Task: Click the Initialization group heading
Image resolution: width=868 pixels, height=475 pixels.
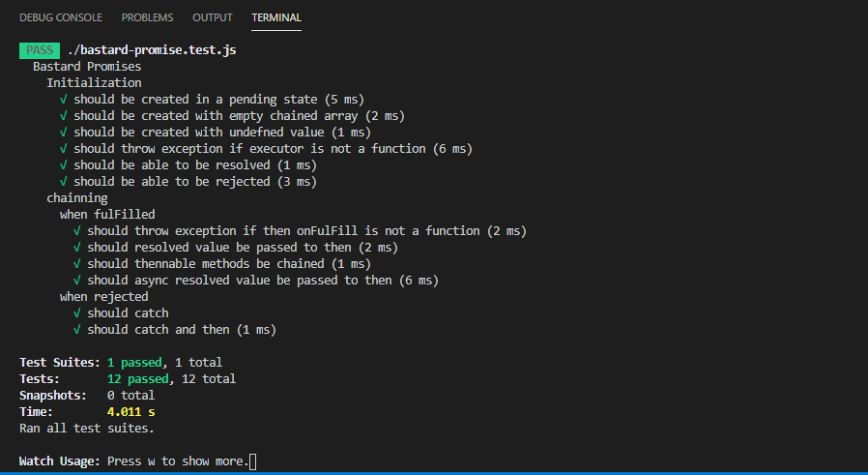Action: (94, 83)
